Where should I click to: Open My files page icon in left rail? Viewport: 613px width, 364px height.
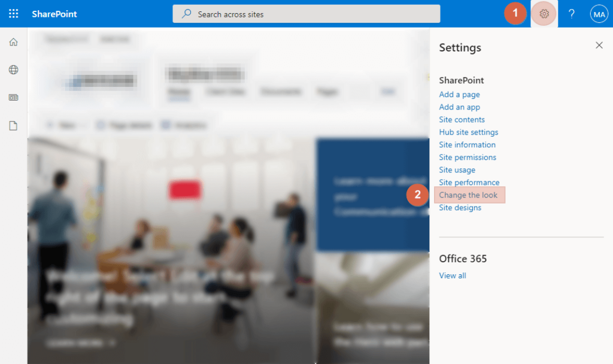[x=13, y=126]
